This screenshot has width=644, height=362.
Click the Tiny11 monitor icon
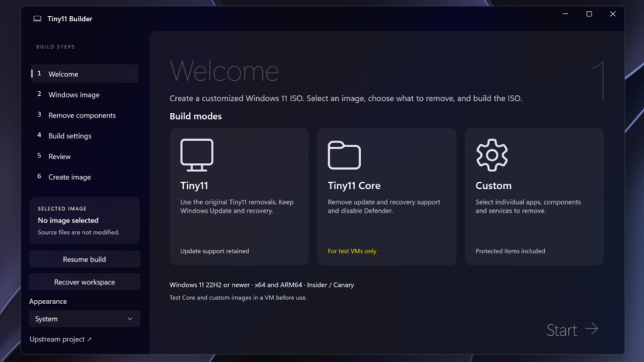(197, 155)
